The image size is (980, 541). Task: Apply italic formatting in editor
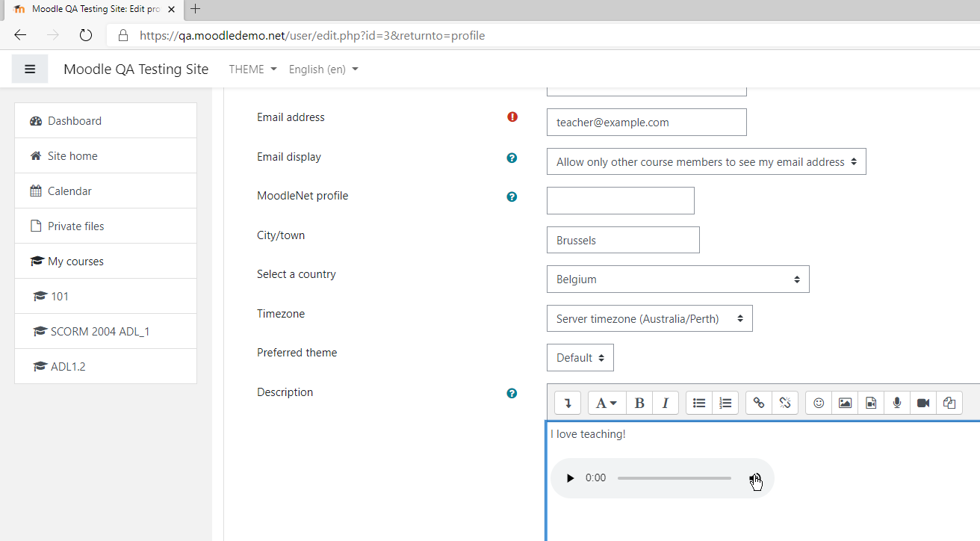665,403
